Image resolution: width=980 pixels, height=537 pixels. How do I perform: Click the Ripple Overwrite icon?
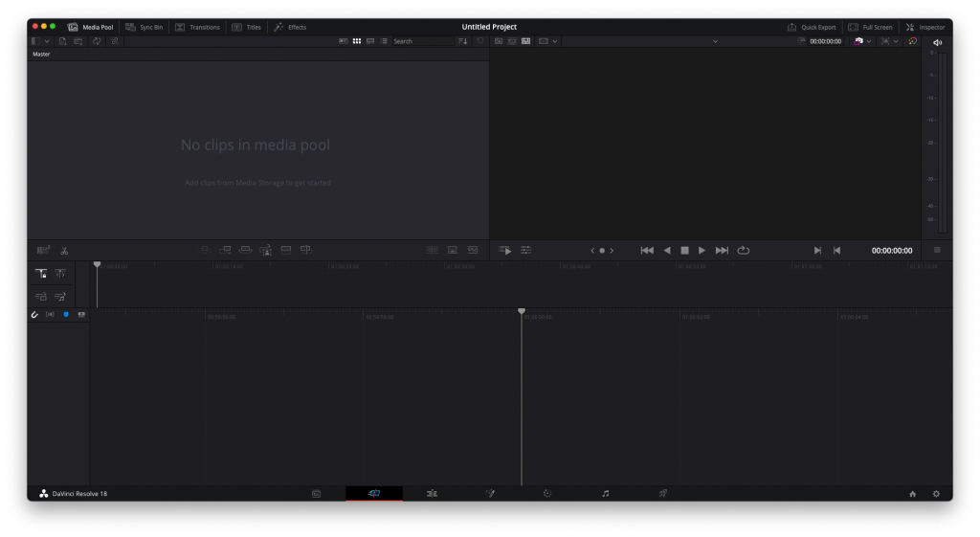246,250
